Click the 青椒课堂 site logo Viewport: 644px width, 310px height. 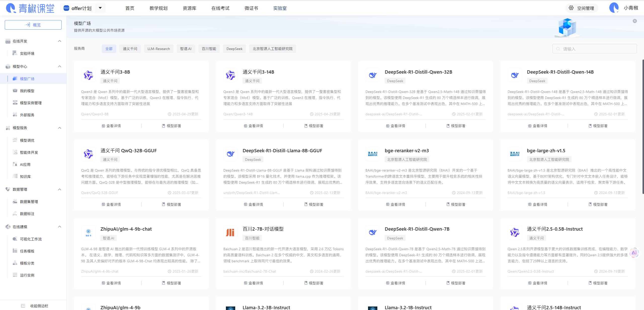30,8
